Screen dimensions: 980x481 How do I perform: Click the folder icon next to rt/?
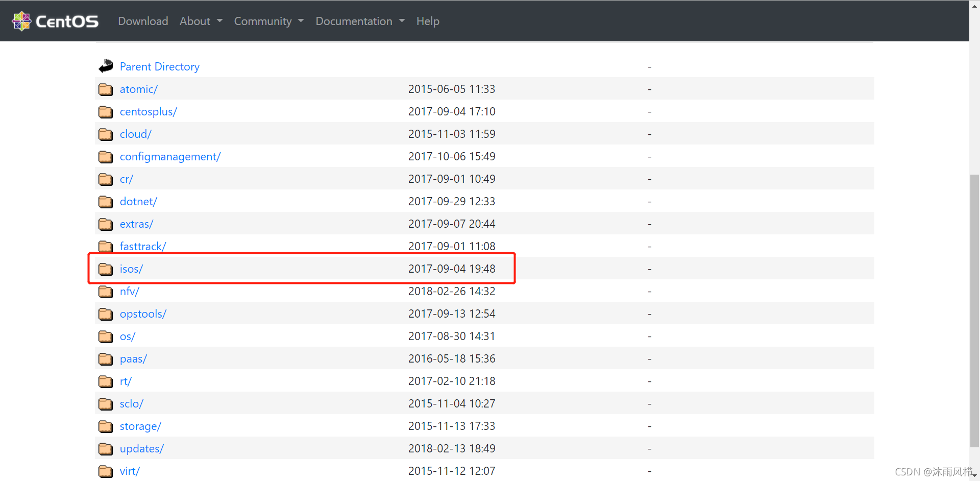click(x=106, y=381)
